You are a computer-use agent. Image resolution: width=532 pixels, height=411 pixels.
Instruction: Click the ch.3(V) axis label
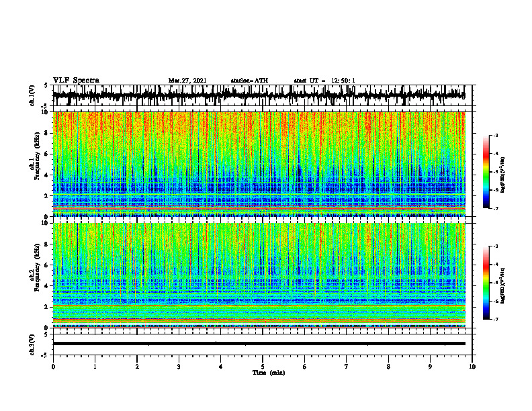32,345
